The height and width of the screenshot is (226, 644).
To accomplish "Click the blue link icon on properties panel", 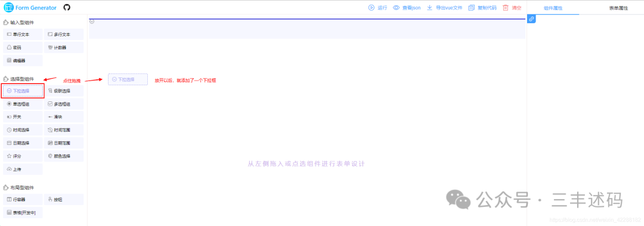I will click(x=531, y=19).
